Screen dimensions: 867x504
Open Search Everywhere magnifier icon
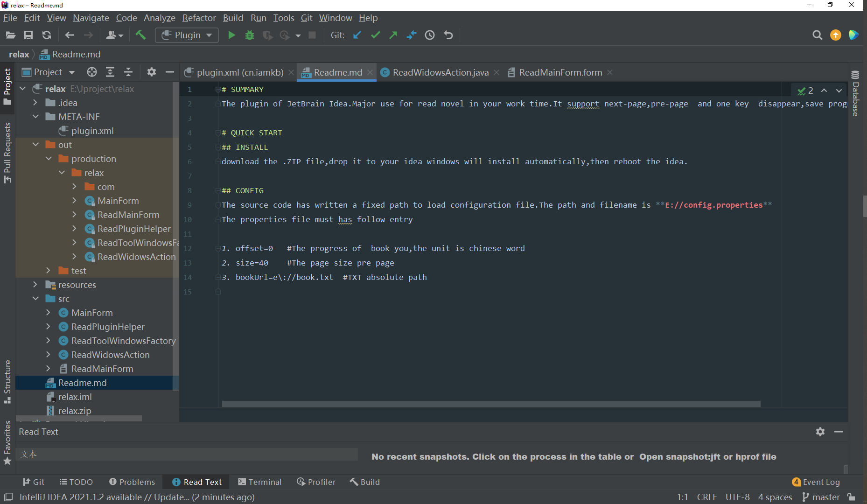pyautogui.click(x=818, y=35)
